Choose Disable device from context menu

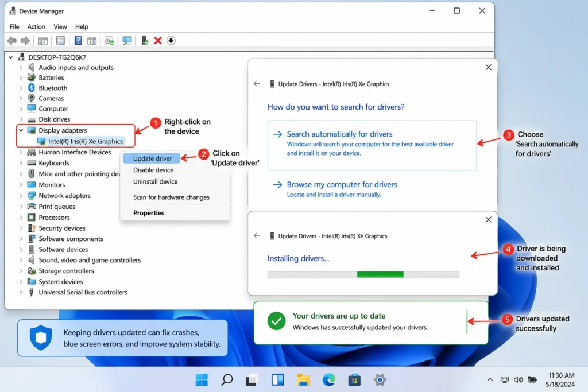pyautogui.click(x=153, y=170)
